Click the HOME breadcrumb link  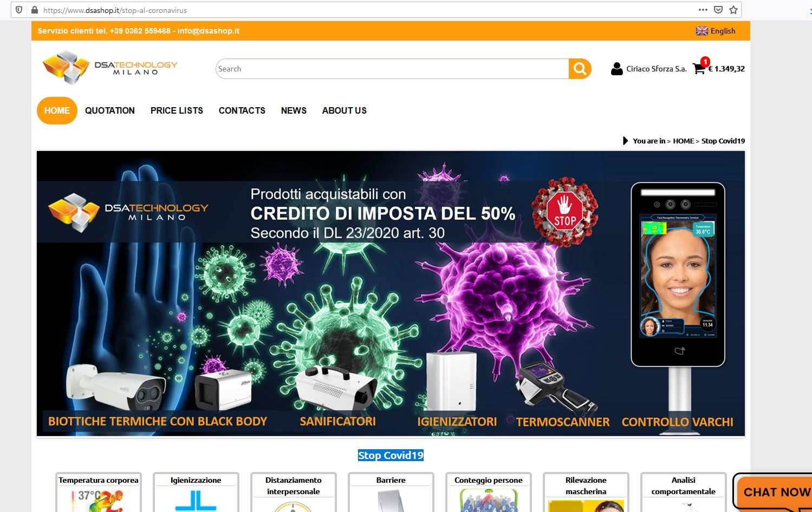[683, 141]
